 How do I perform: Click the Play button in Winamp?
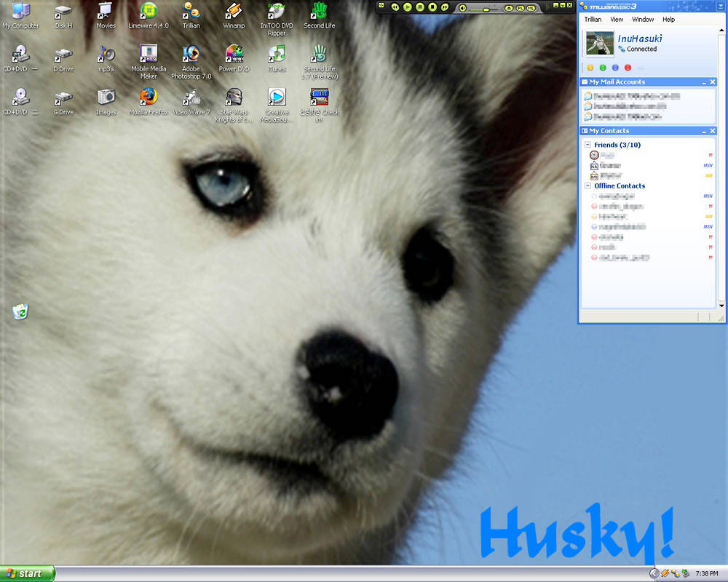click(408, 8)
